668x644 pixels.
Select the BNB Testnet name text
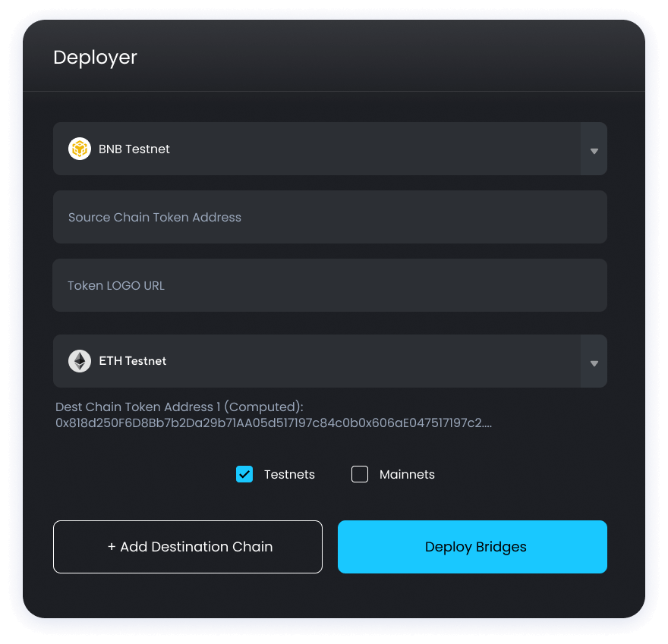pyautogui.click(x=134, y=149)
